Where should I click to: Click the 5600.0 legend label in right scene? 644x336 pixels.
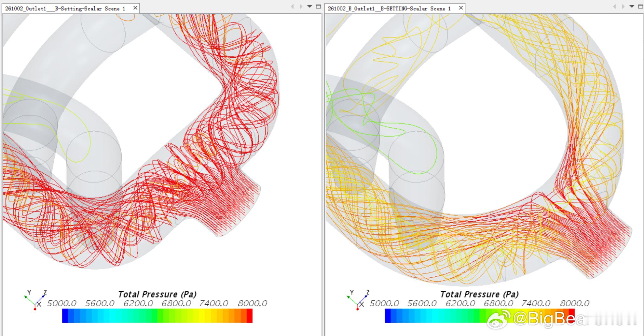pos(422,303)
